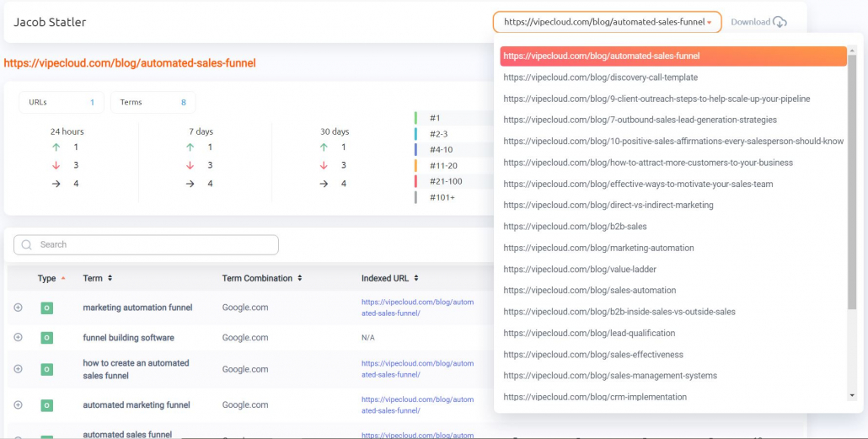Click the red down arrow under 7 days
Image resolution: width=868 pixels, height=439 pixels.
point(190,165)
